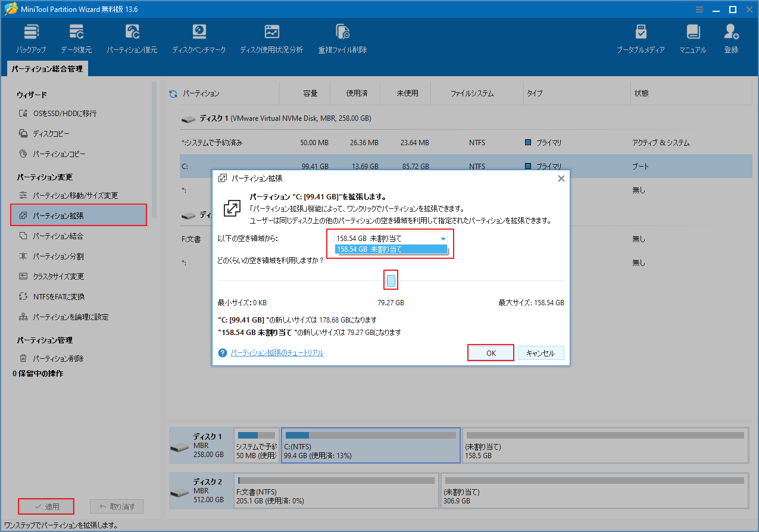The height and width of the screenshot is (532, 759).
Task: Select C:(NTFS) block in disk map
Action: click(370, 445)
